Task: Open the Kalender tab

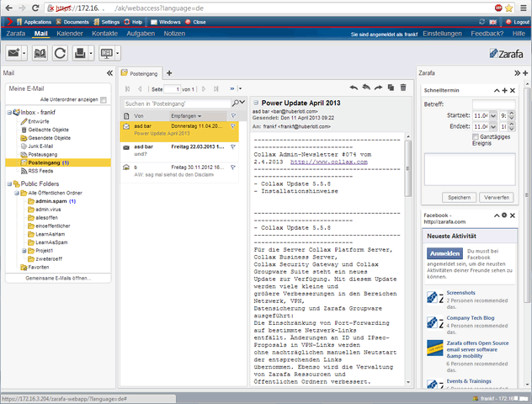Action: tap(70, 34)
